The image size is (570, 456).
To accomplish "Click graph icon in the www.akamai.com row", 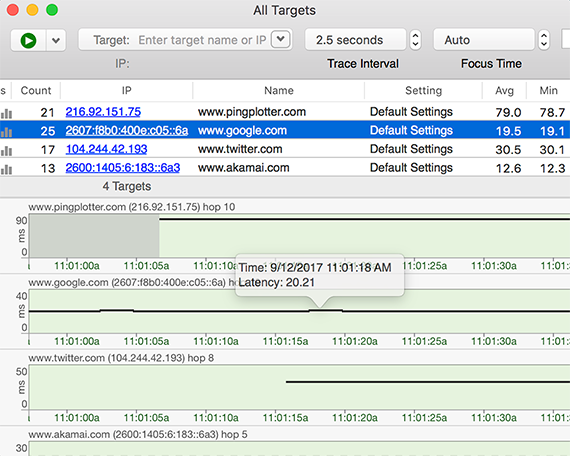I will pos(6,169).
